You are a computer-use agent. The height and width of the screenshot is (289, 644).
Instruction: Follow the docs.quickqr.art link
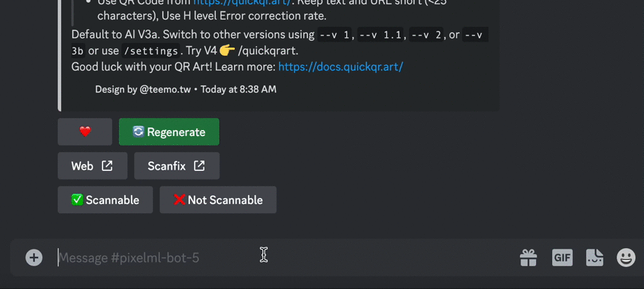[x=340, y=66]
